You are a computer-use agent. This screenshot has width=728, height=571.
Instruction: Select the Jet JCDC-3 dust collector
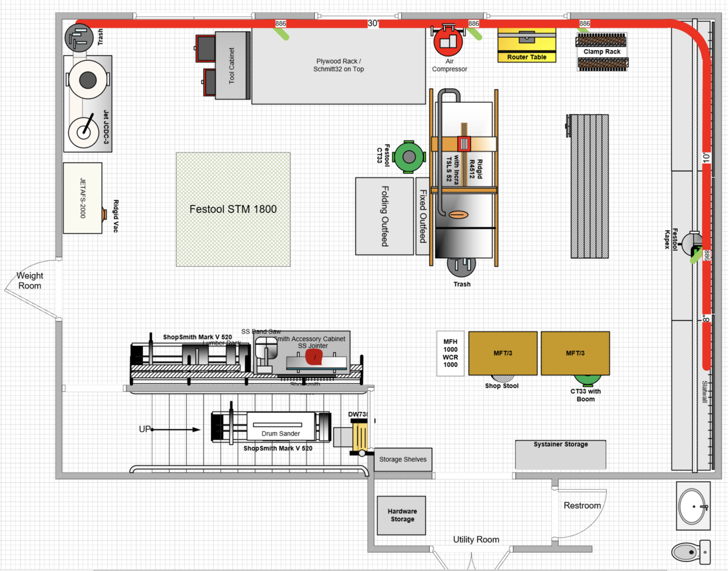(x=88, y=104)
